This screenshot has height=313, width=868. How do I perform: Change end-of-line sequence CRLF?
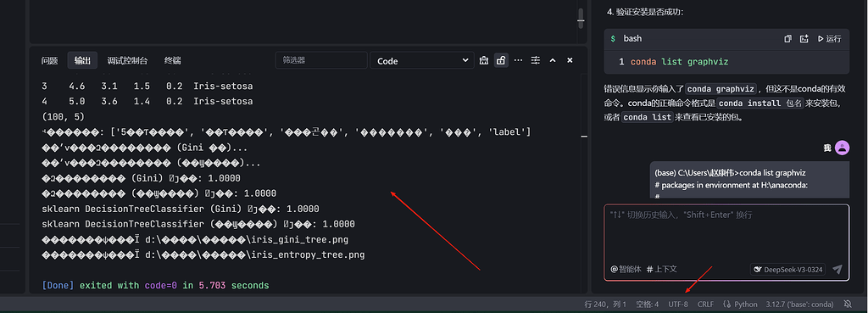[x=705, y=305]
